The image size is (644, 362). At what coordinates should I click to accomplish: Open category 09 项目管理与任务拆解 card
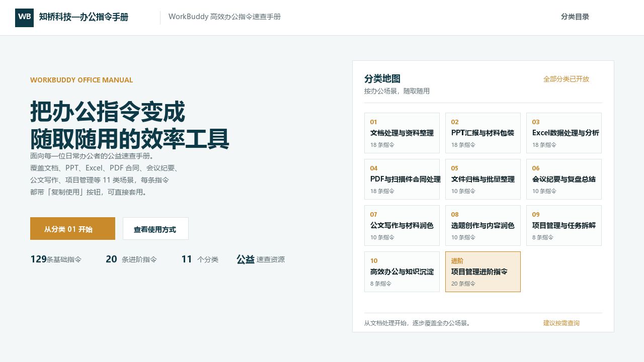pos(564,225)
